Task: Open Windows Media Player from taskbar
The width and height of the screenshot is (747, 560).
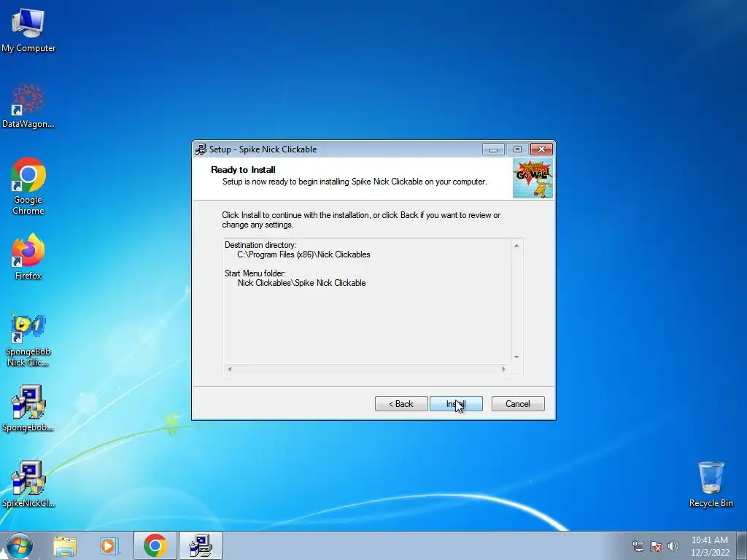Action: pyautogui.click(x=109, y=546)
